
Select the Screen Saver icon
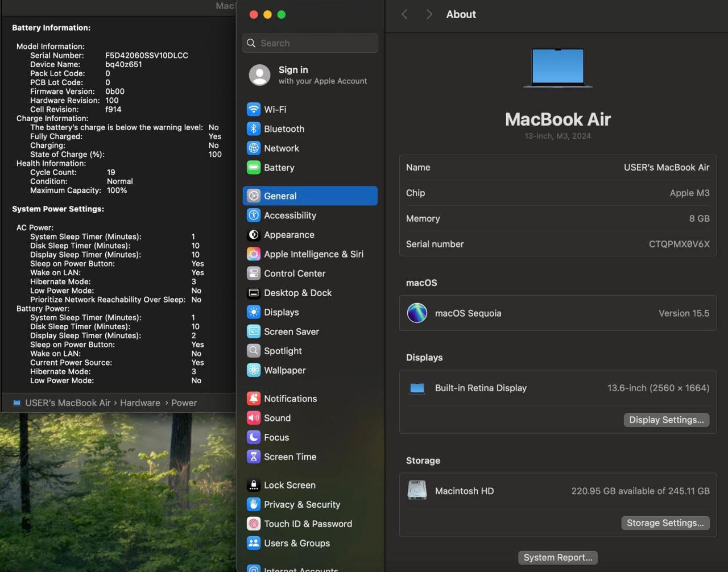coord(254,331)
